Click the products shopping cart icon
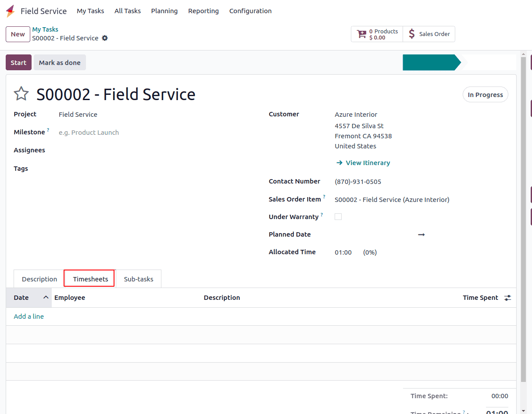Screen dimensions: 532x414 361,34
